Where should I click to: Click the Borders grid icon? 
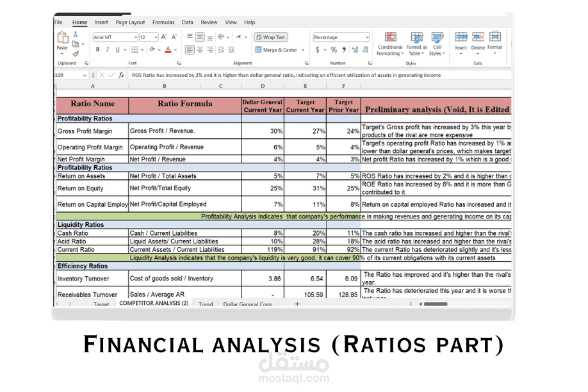tap(135, 49)
